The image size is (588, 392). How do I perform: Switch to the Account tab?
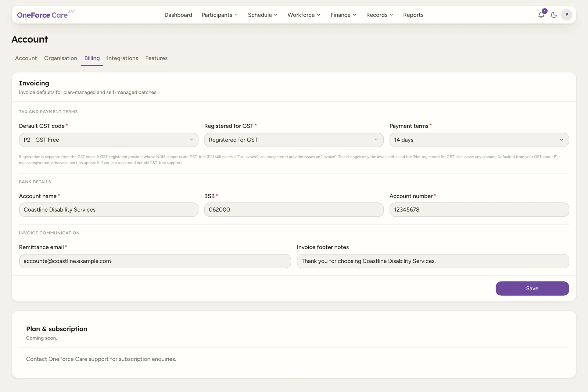[26, 58]
